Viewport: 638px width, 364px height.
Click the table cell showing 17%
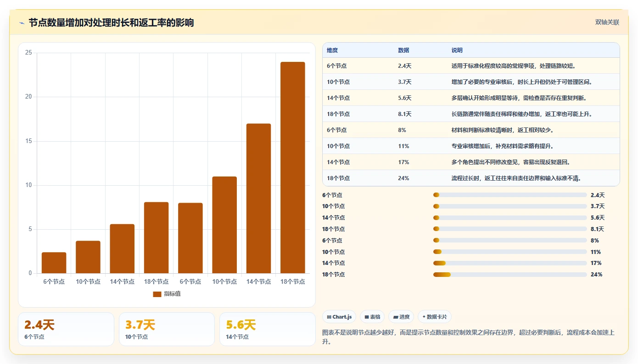click(403, 162)
